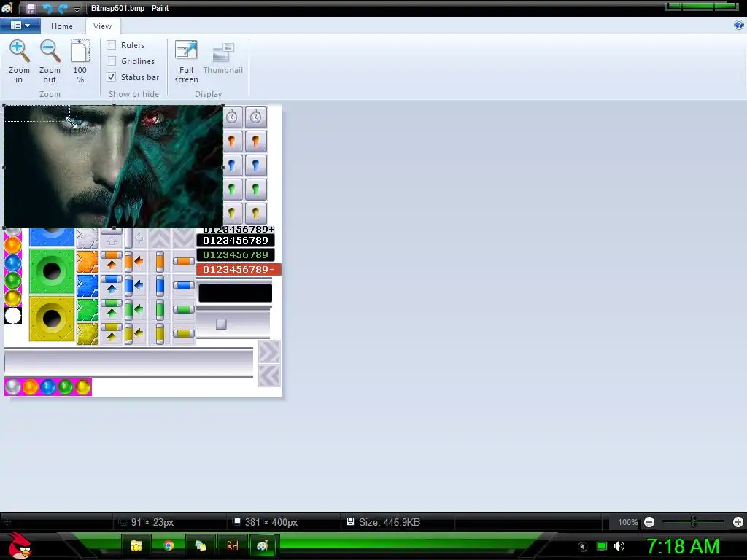Launch Chrome from the taskbar
Image resolution: width=747 pixels, height=560 pixels.
(169, 545)
